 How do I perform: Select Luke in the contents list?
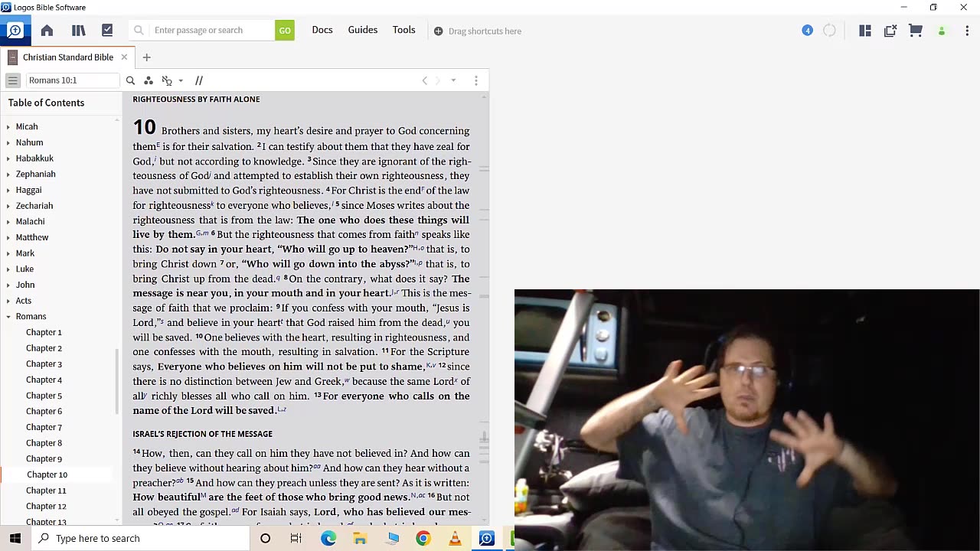point(24,269)
